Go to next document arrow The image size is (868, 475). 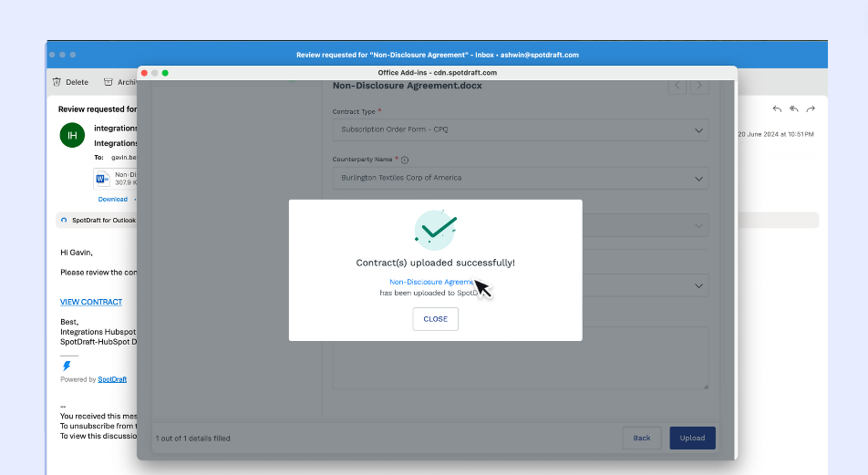pos(699,86)
